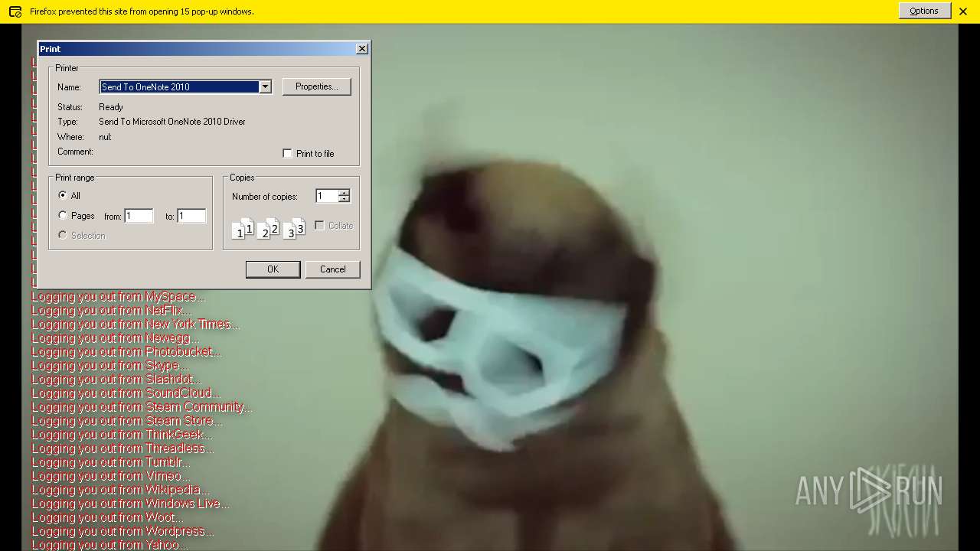
Task: Click 'Logging you out from Steam Store...'
Action: coord(128,421)
